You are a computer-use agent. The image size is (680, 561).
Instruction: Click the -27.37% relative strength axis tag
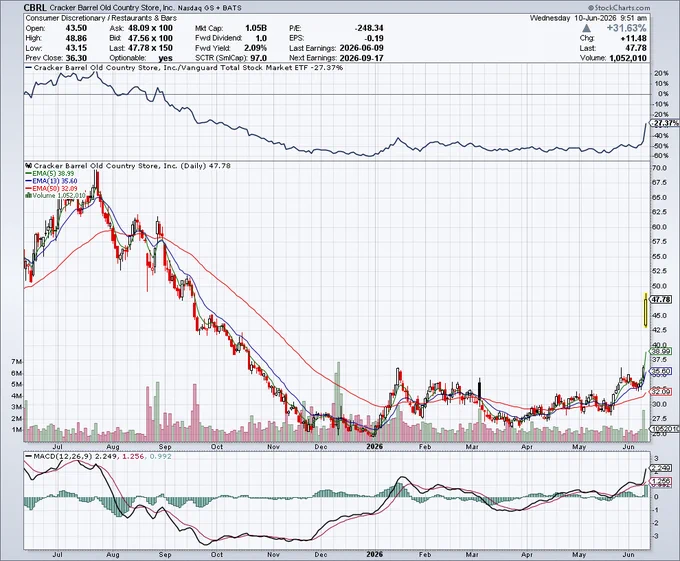pos(664,123)
